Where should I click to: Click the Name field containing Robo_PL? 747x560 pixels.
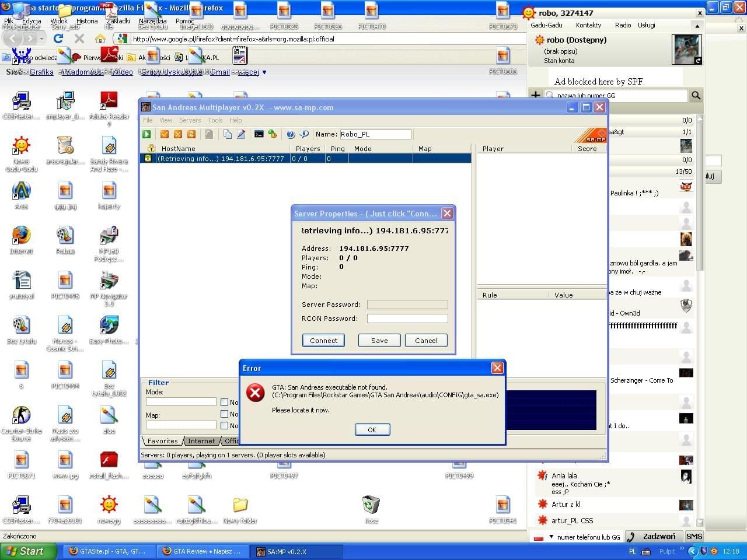(x=375, y=134)
